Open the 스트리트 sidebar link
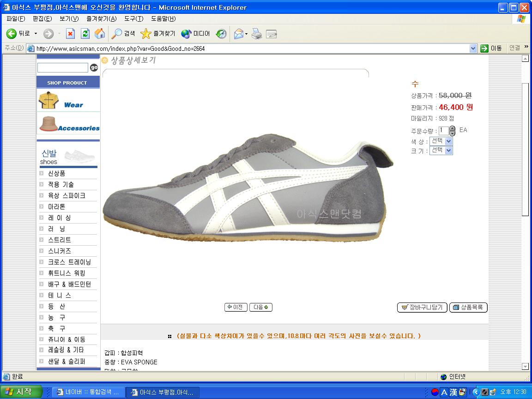This screenshot has width=532, height=399. (x=60, y=240)
